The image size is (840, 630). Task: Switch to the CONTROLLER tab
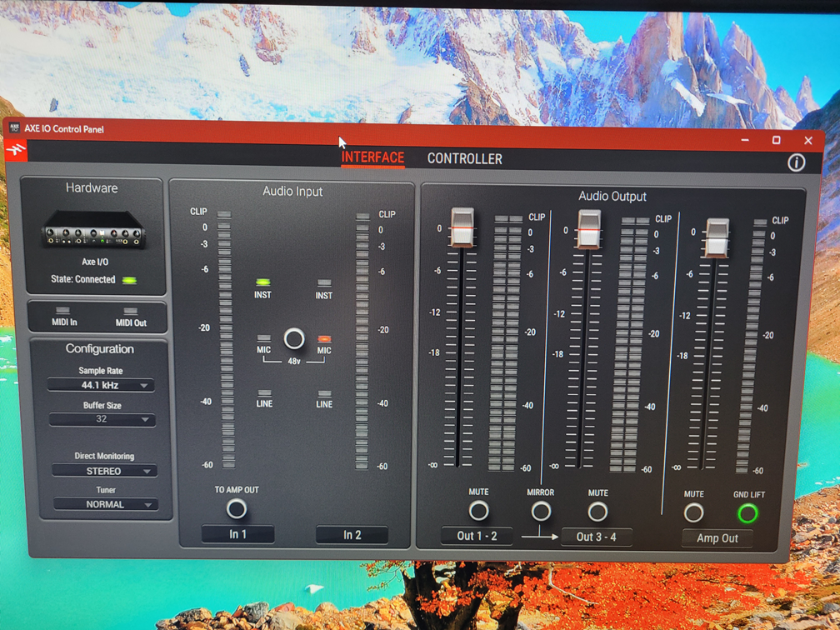pos(464,158)
